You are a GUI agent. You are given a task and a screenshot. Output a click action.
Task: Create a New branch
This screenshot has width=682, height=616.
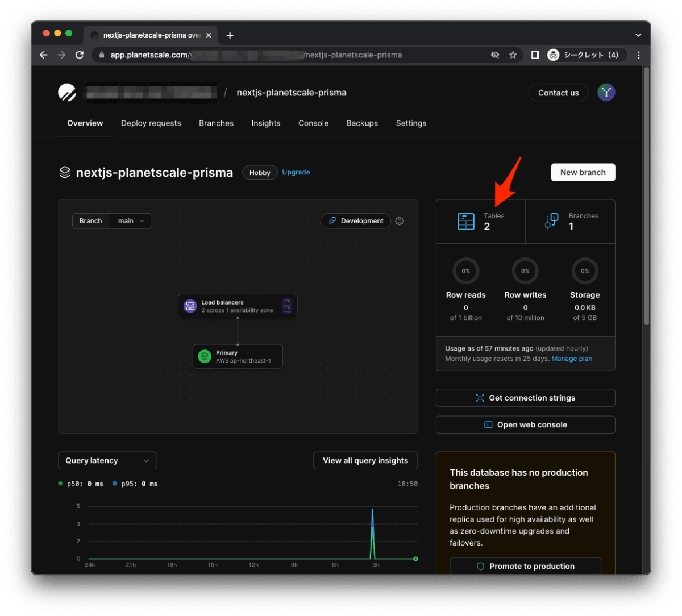tap(583, 172)
